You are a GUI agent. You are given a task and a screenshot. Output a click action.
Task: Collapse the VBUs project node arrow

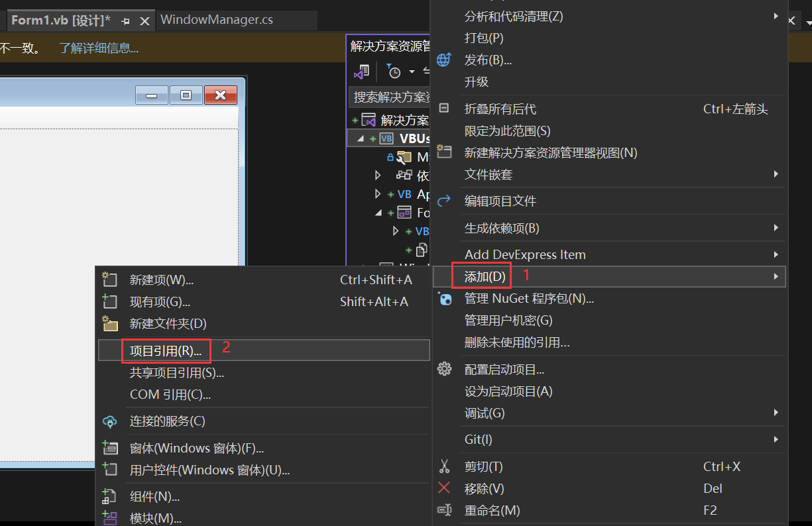point(361,139)
